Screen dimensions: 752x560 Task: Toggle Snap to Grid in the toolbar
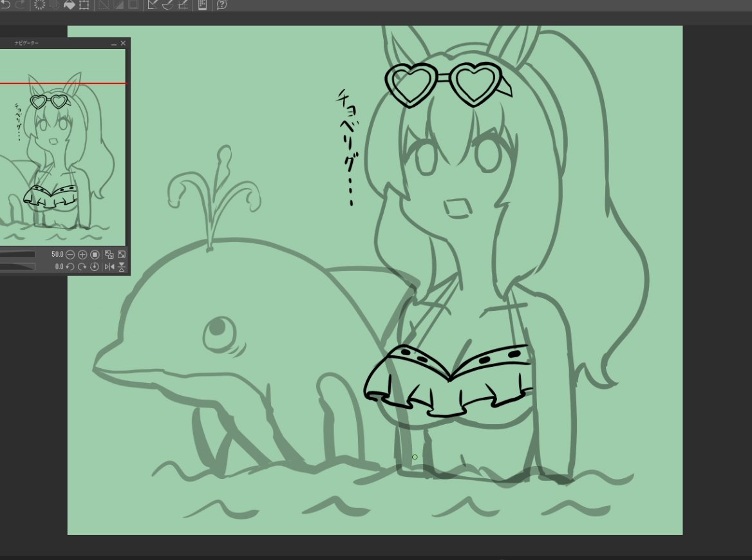[x=183, y=5]
